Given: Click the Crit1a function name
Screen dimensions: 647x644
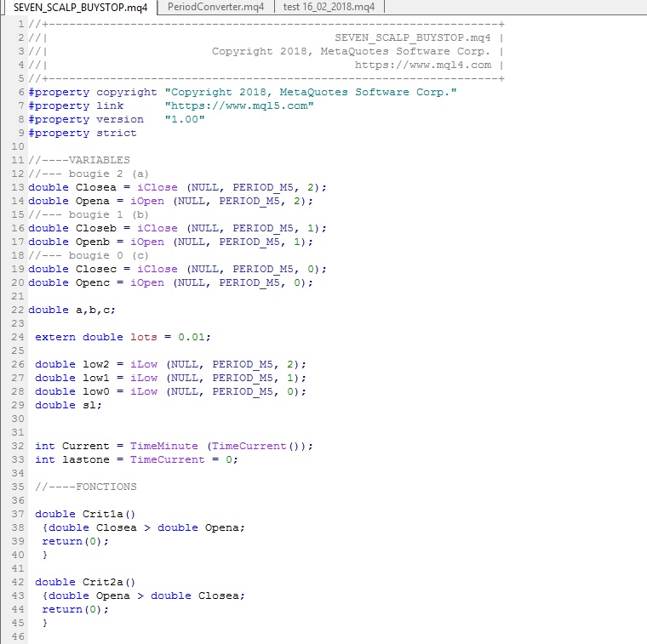Looking at the screenshot, I should click(x=106, y=514).
